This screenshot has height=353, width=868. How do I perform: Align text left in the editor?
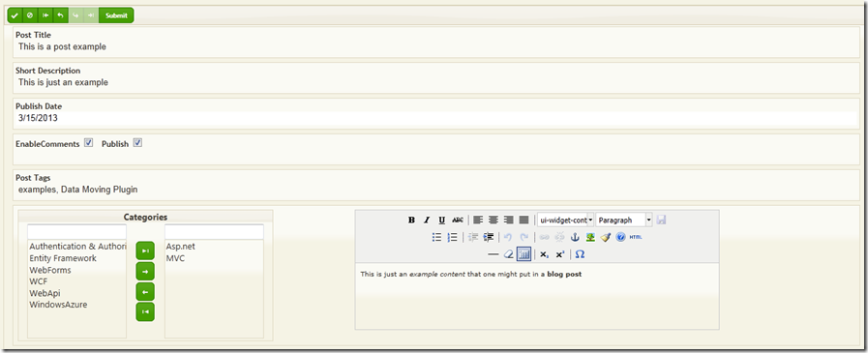(x=478, y=221)
